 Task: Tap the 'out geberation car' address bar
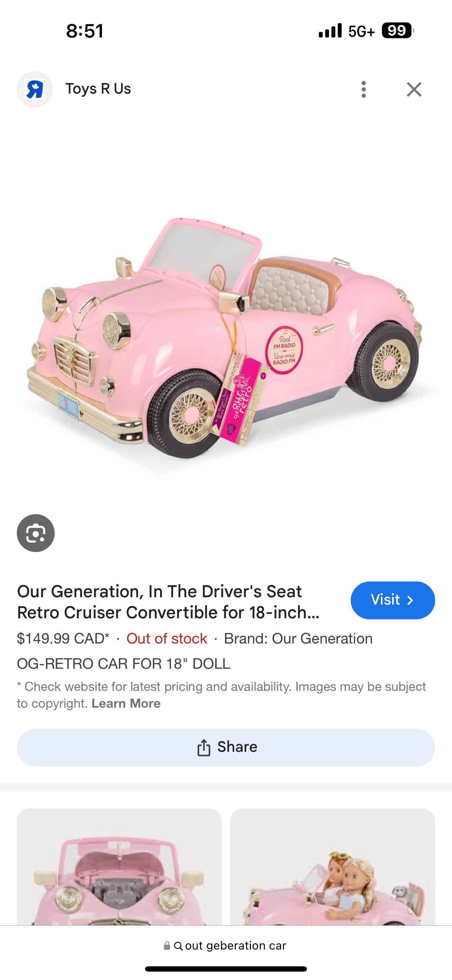[x=226, y=946]
